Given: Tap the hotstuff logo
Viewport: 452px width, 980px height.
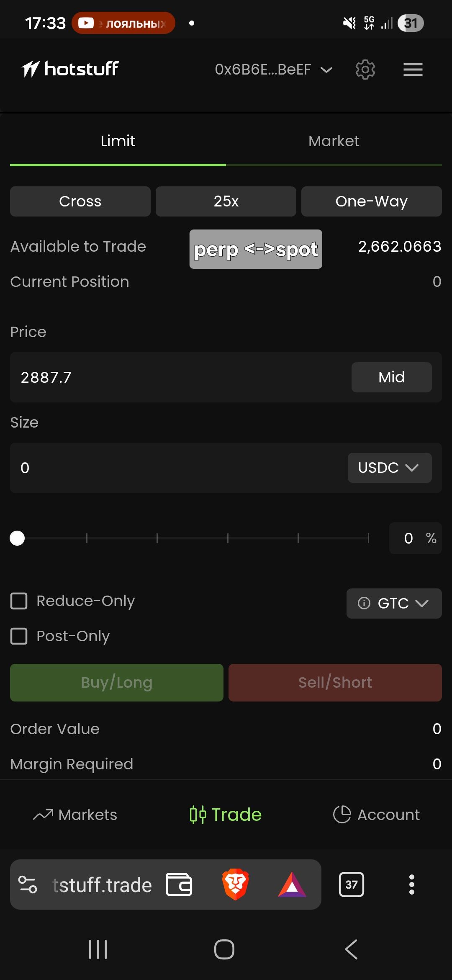Looking at the screenshot, I should click(x=70, y=69).
